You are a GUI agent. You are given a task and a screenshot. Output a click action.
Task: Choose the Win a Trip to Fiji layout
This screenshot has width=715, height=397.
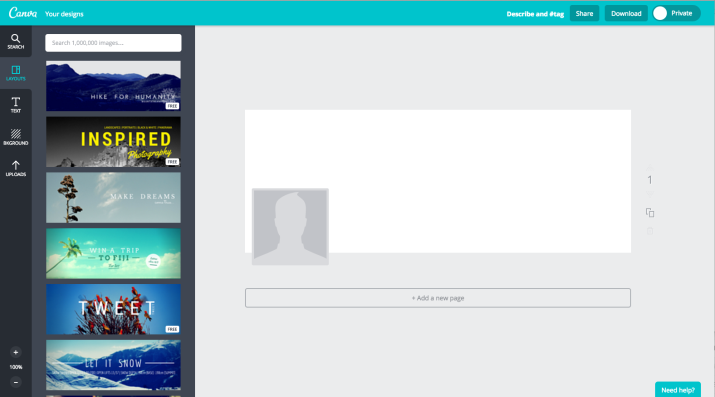pos(113,253)
